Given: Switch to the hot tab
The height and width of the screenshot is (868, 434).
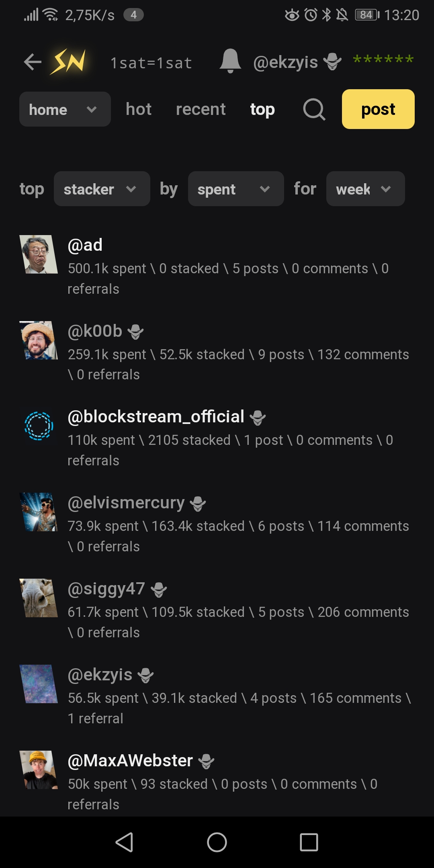Looking at the screenshot, I should click(x=139, y=109).
